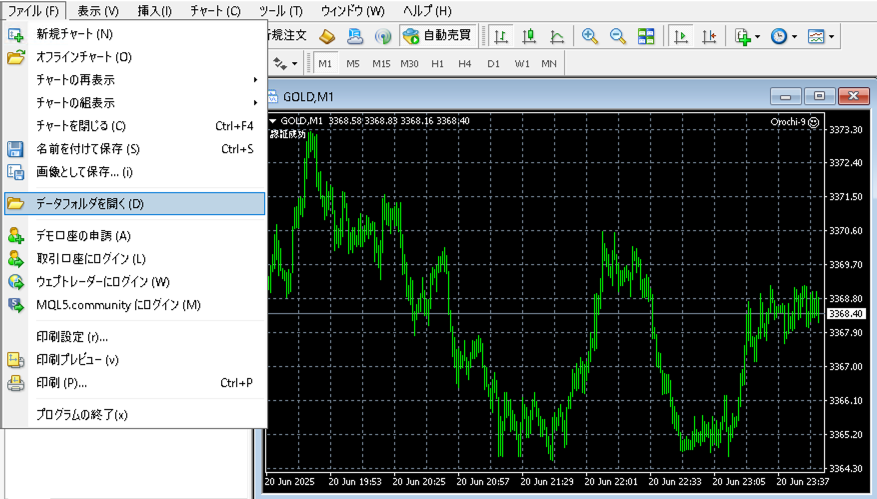Select the H4 timeframe
Screen dimensions: 877x499
(465, 64)
